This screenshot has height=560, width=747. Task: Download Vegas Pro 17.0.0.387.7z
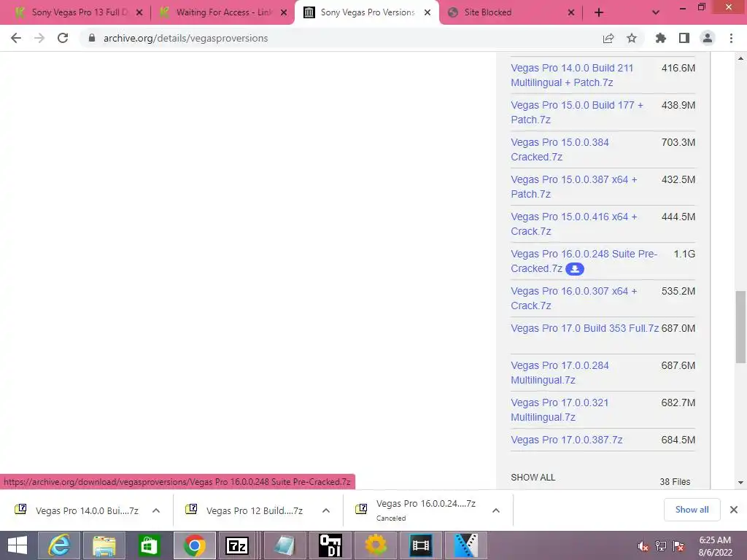[x=566, y=440]
